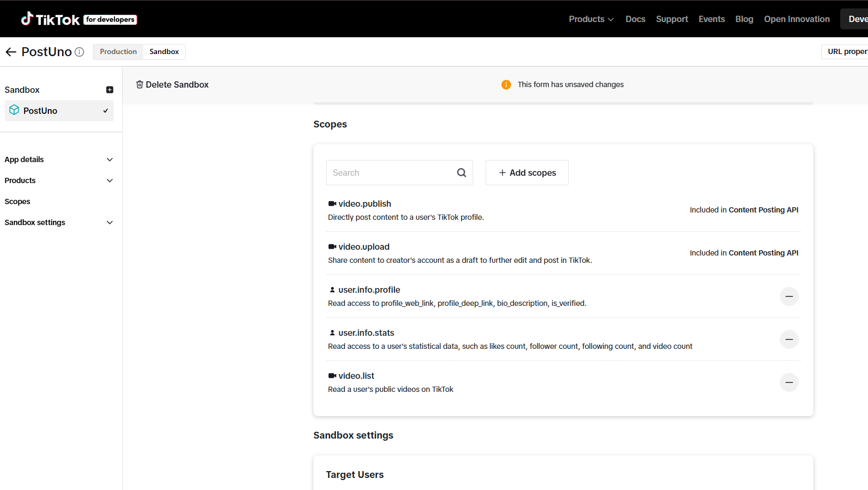Remove the video.list scope
The width and height of the screenshot is (868, 490).
click(x=789, y=382)
